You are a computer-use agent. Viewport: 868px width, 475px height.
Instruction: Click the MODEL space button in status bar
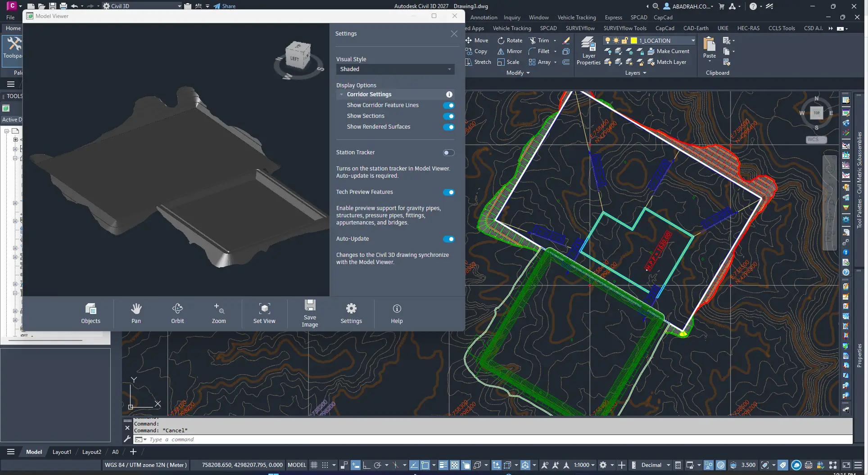click(x=297, y=465)
